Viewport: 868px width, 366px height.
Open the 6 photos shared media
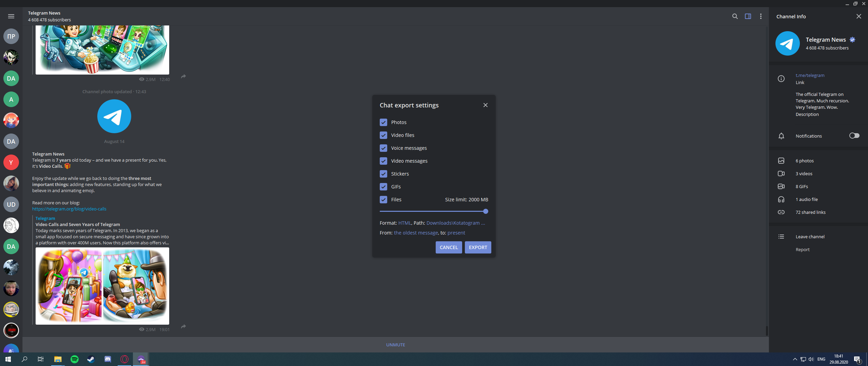[804, 161]
